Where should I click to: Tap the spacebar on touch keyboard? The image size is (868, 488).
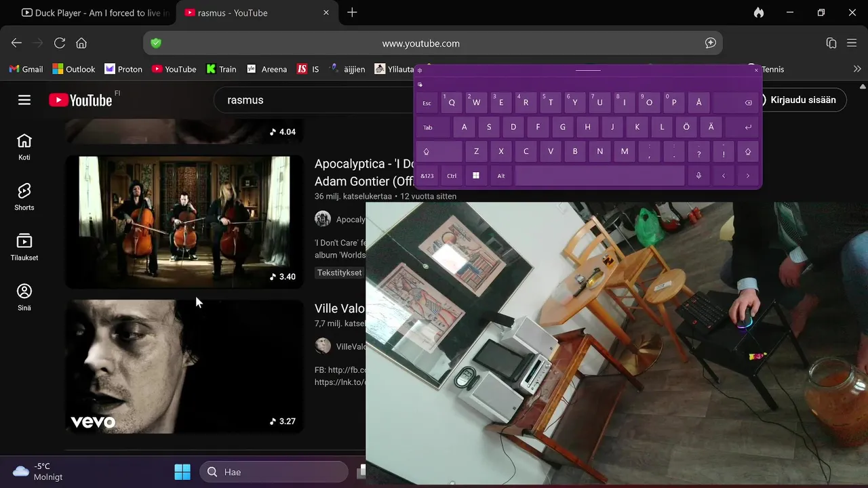[599, 176]
